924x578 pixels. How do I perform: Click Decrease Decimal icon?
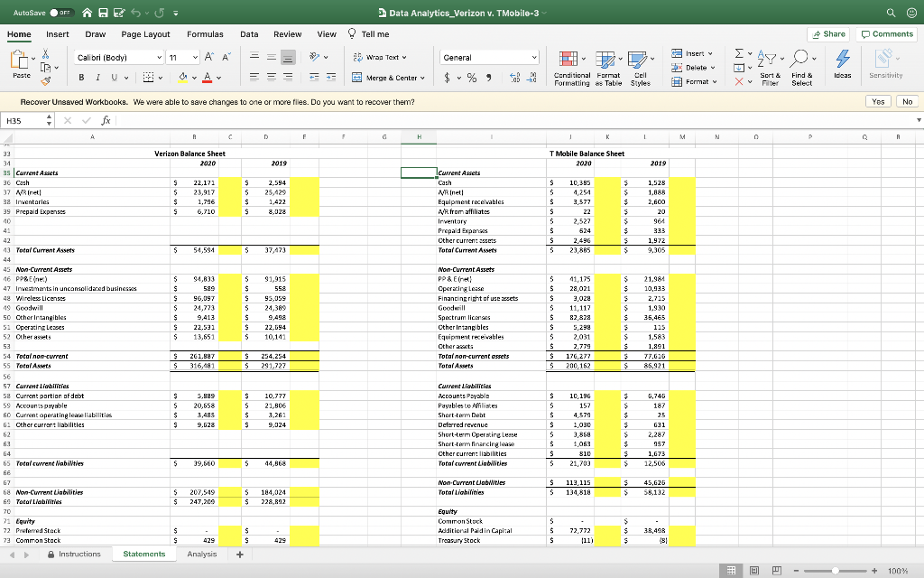[531, 78]
